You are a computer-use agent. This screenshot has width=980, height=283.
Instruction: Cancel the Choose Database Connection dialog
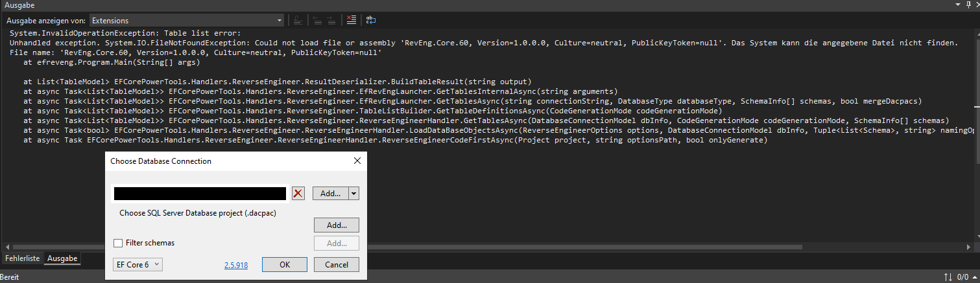tap(337, 264)
